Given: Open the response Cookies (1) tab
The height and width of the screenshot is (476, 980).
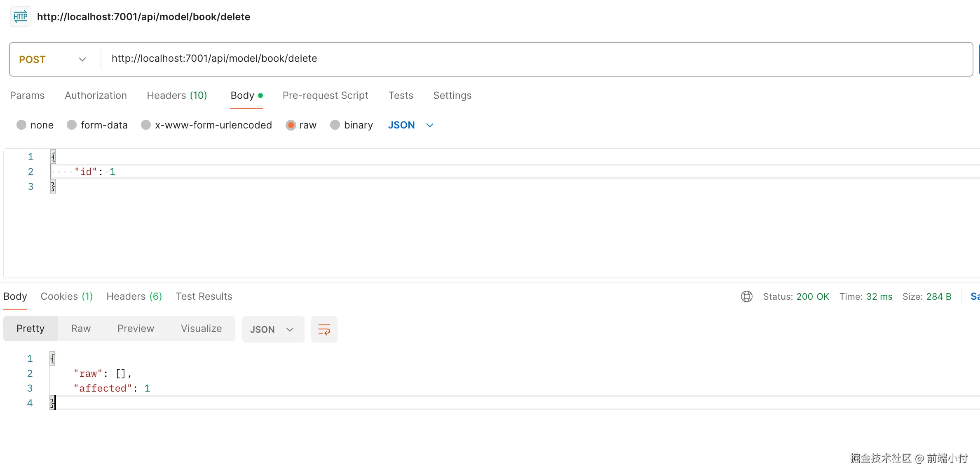Looking at the screenshot, I should click(x=66, y=296).
